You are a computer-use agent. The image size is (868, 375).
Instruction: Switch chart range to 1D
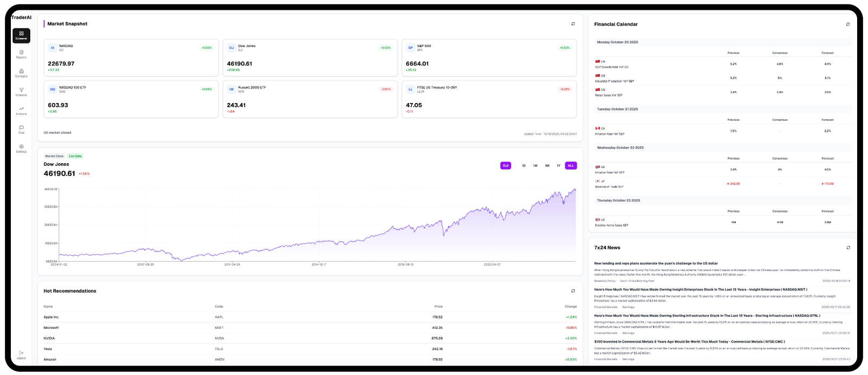(524, 166)
